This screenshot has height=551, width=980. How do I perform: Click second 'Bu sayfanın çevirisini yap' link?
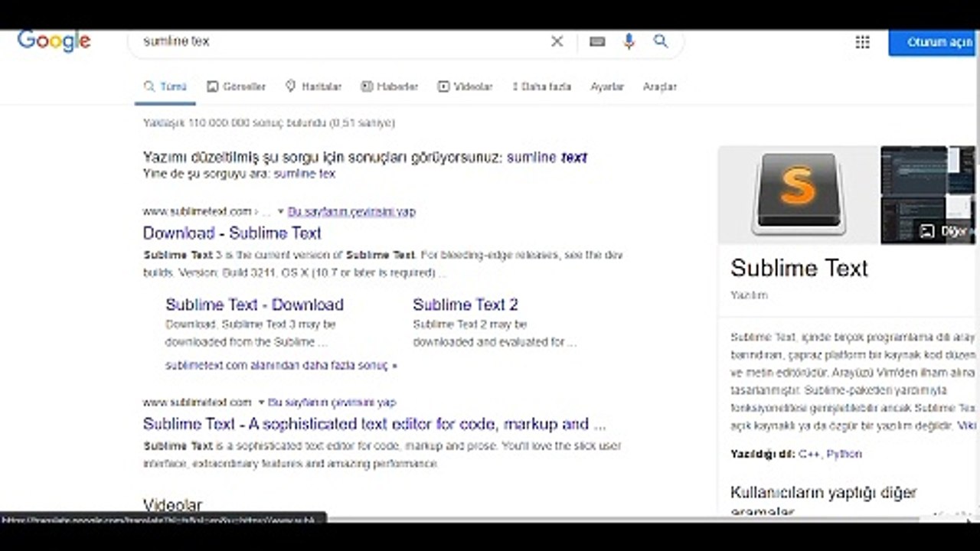click(x=332, y=402)
